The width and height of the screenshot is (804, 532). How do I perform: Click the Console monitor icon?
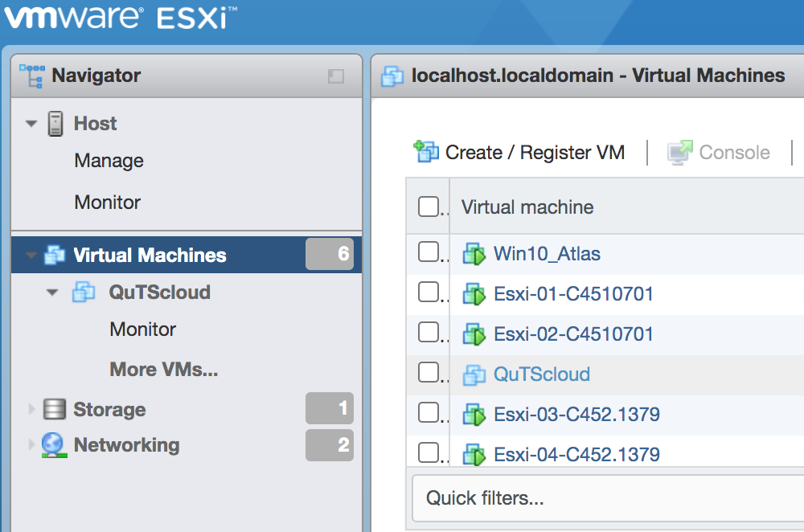click(680, 152)
